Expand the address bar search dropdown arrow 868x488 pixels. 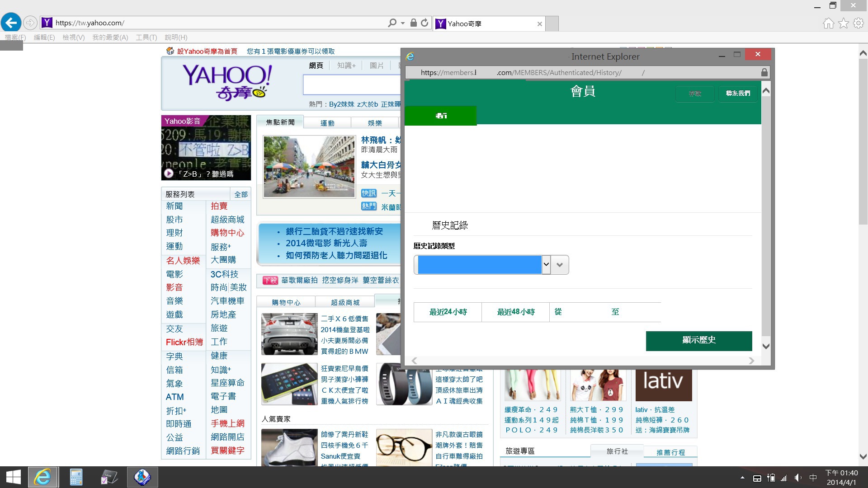[403, 23]
